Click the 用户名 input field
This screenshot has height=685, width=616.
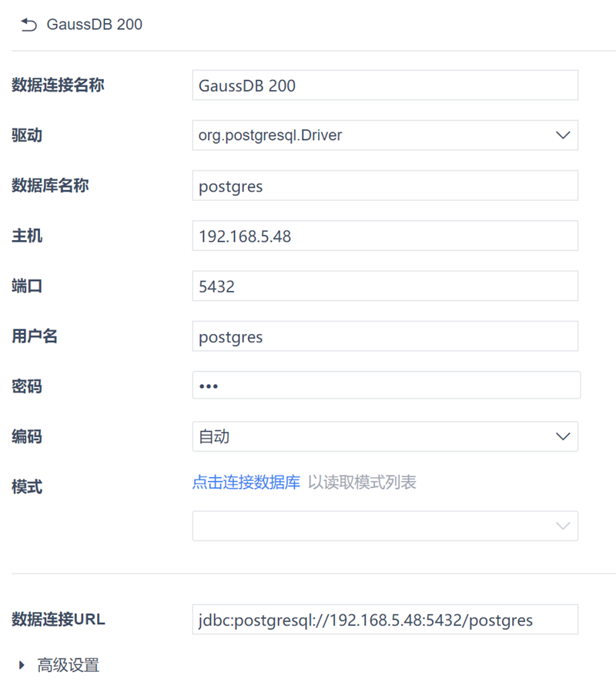coord(385,336)
